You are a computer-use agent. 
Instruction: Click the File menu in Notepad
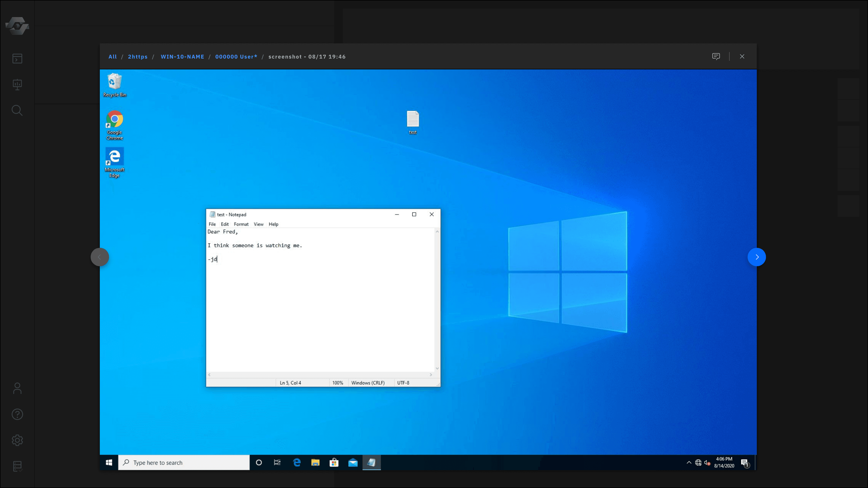(212, 224)
